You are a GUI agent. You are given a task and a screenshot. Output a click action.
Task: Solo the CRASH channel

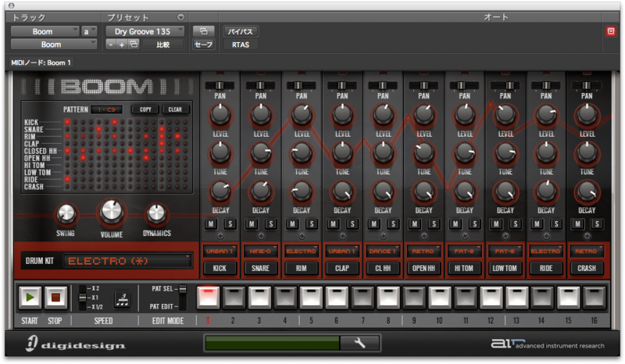(x=597, y=224)
